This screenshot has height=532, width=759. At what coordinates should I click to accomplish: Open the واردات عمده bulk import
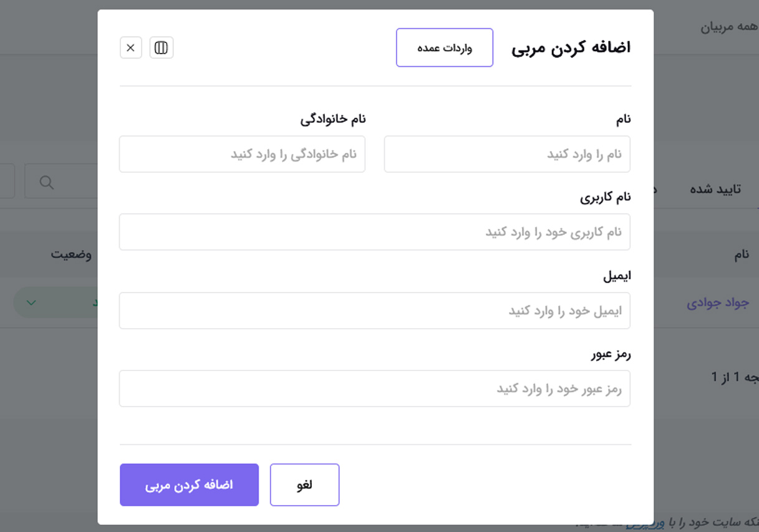445,47
